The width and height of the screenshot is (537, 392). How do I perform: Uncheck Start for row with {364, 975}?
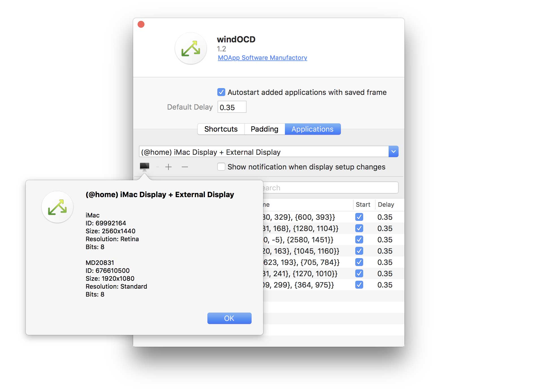(x=359, y=285)
